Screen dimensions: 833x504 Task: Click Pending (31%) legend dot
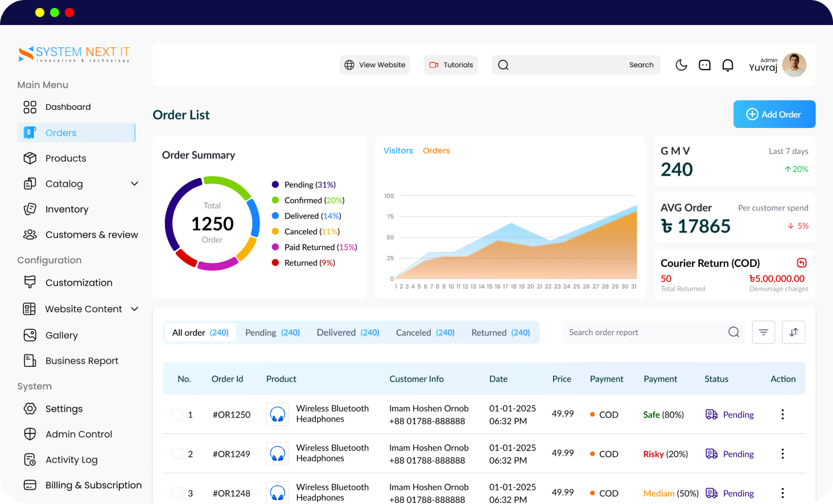pyautogui.click(x=275, y=184)
